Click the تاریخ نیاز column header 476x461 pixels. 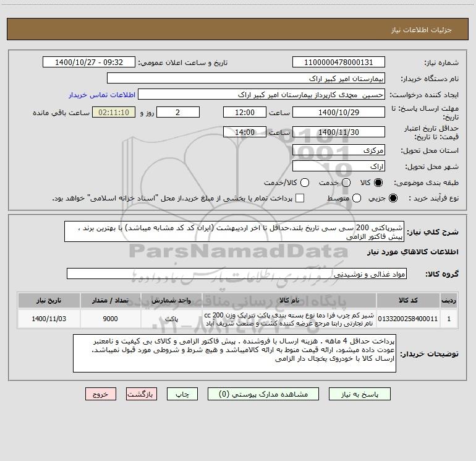pos(49,300)
